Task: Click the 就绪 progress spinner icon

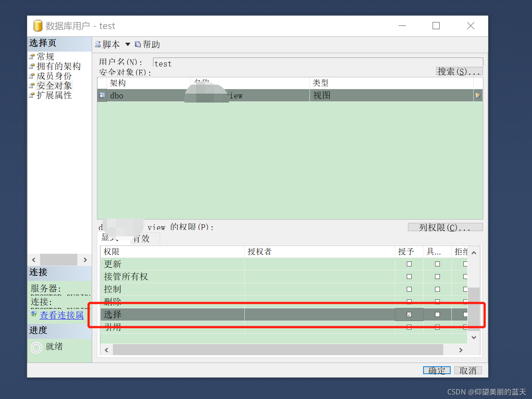Action: point(36,347)
